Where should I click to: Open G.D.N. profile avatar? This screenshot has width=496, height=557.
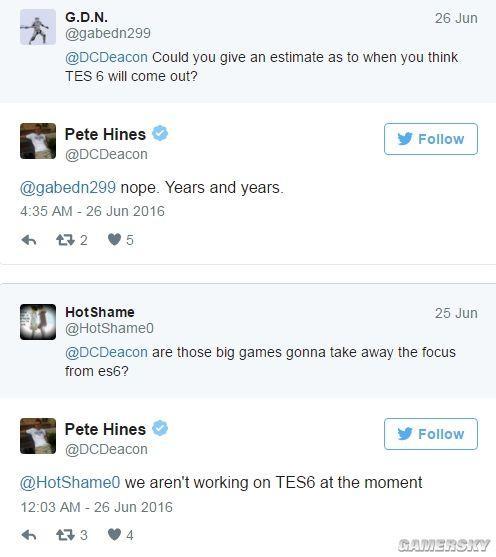coord(38,27)
